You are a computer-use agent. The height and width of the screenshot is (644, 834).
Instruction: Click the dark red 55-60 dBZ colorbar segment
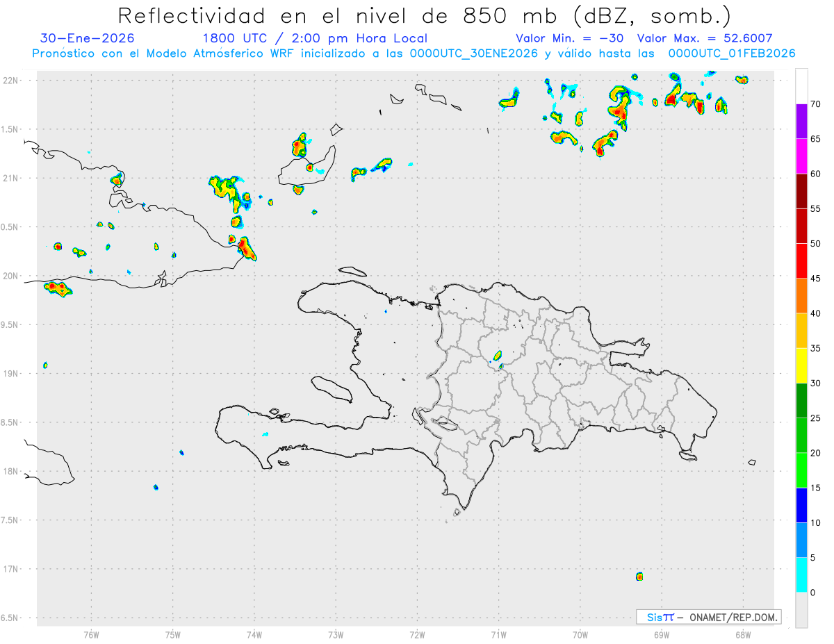801,191
